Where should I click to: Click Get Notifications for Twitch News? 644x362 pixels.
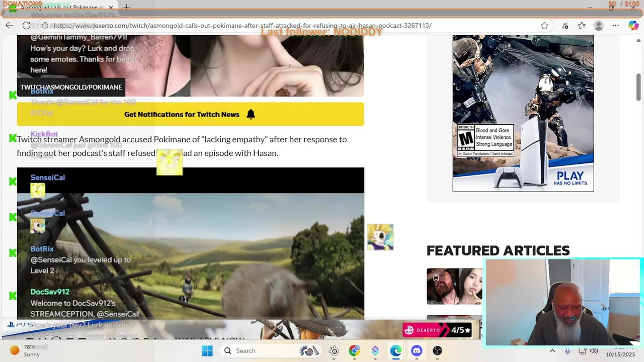[190, 114]
